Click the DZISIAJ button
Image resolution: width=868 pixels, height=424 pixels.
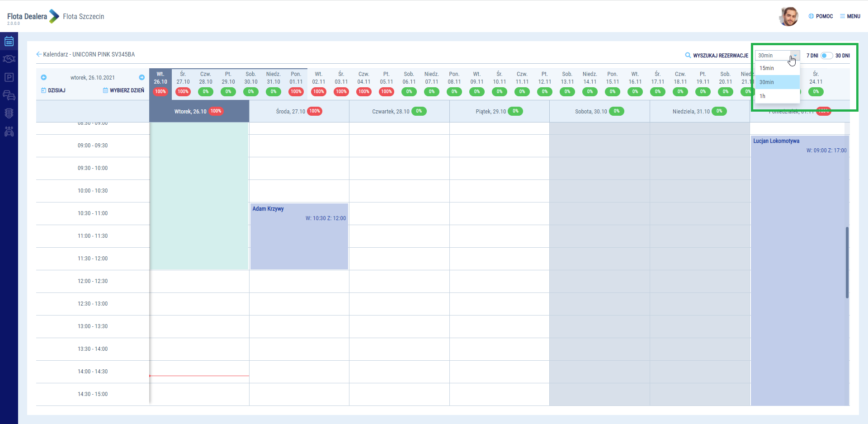coord(53,90)
